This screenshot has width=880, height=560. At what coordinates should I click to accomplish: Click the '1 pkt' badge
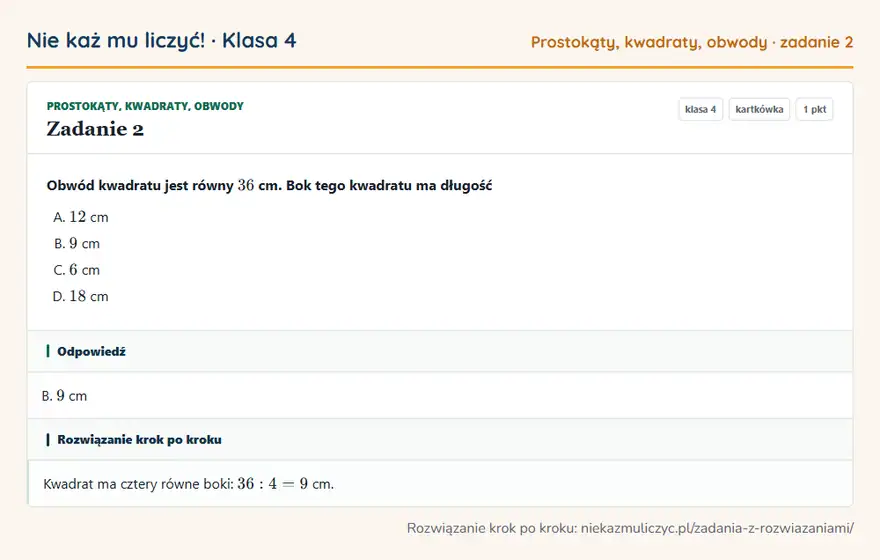[814, 109]
